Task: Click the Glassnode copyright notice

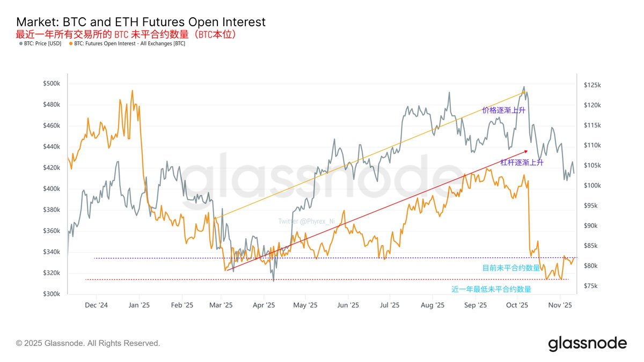Action: point(88,343)
